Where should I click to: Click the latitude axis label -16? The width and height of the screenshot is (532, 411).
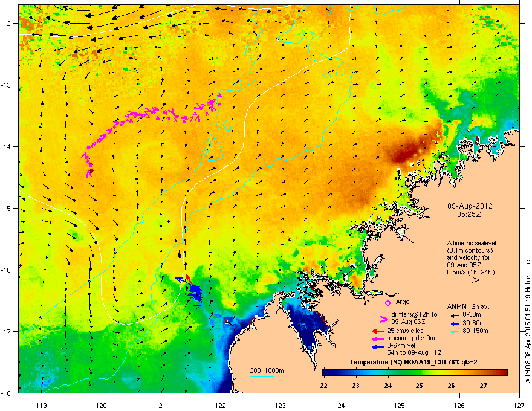tap(6, 270)
